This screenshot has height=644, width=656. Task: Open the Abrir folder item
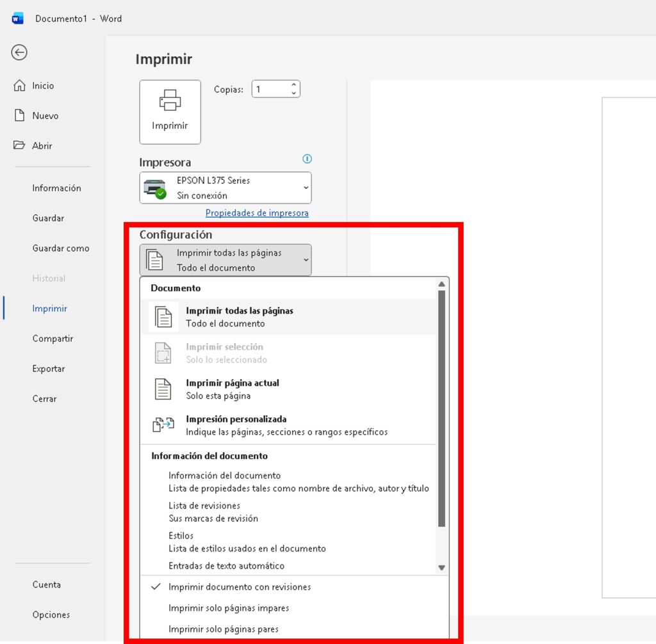[42, 146]
